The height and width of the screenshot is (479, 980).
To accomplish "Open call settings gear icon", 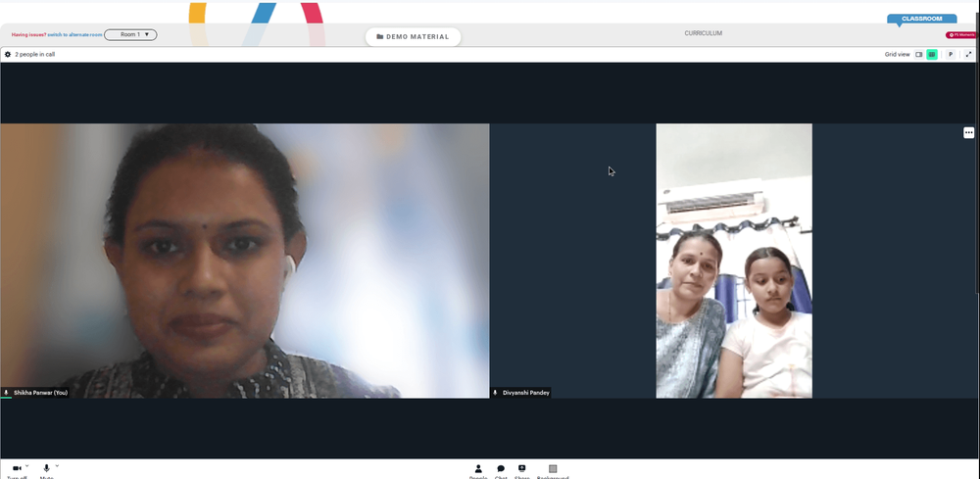I will [8, 54].
